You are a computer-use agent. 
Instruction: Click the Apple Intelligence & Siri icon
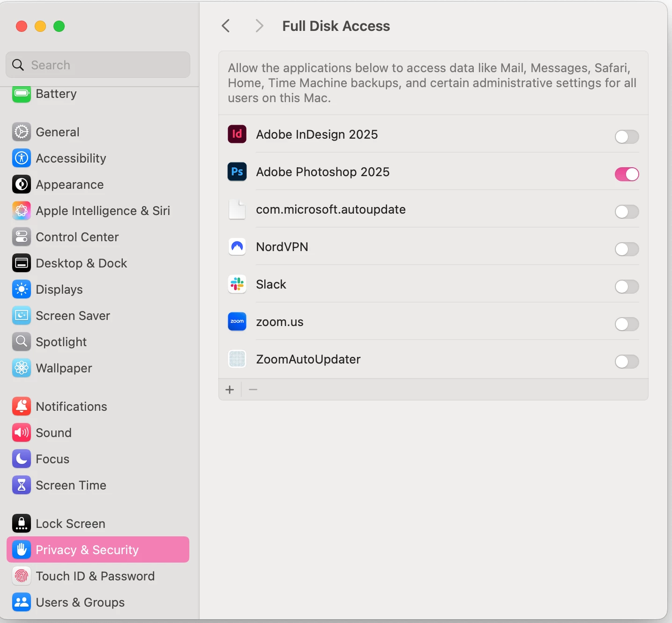pyautogui.click(x=22, y=211)
